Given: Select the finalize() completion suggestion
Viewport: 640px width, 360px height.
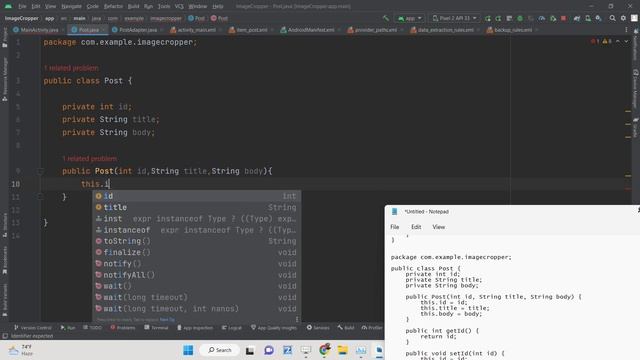Looking at the screenshot, I should point(197,253).
